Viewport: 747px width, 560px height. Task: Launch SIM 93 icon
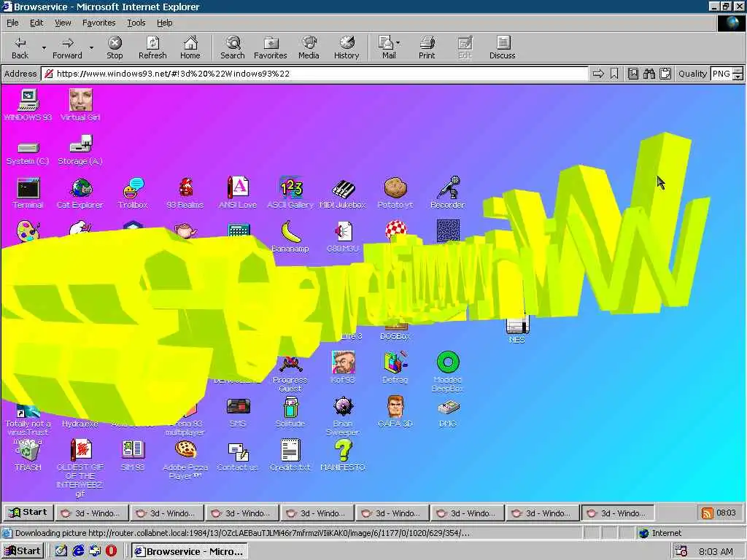(x=133, y=456)
